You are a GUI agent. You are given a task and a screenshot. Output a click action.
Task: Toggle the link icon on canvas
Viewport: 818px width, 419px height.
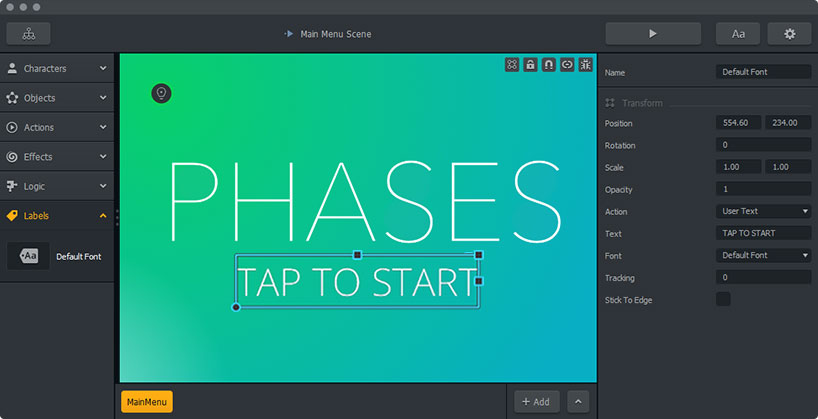pyautogui.click(x=567, y=65)
